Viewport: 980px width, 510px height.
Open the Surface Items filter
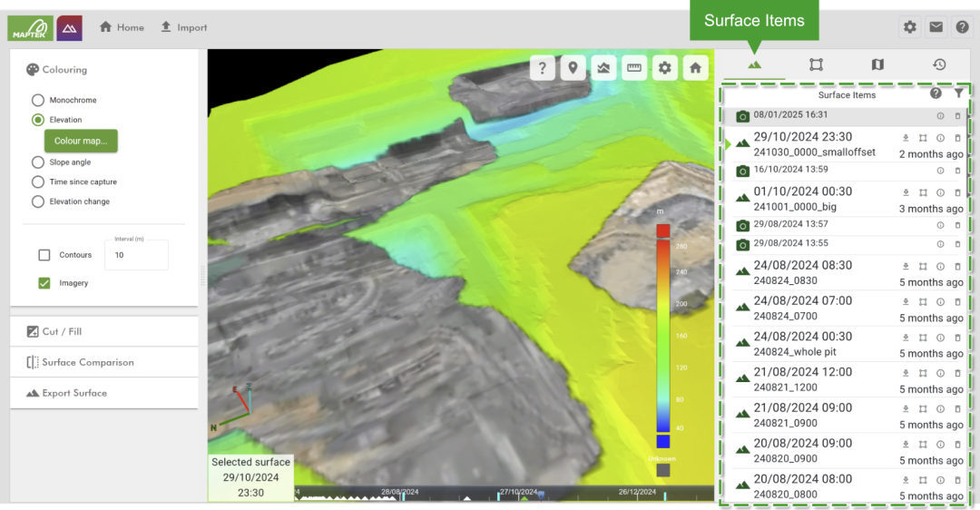coord(958,93)
